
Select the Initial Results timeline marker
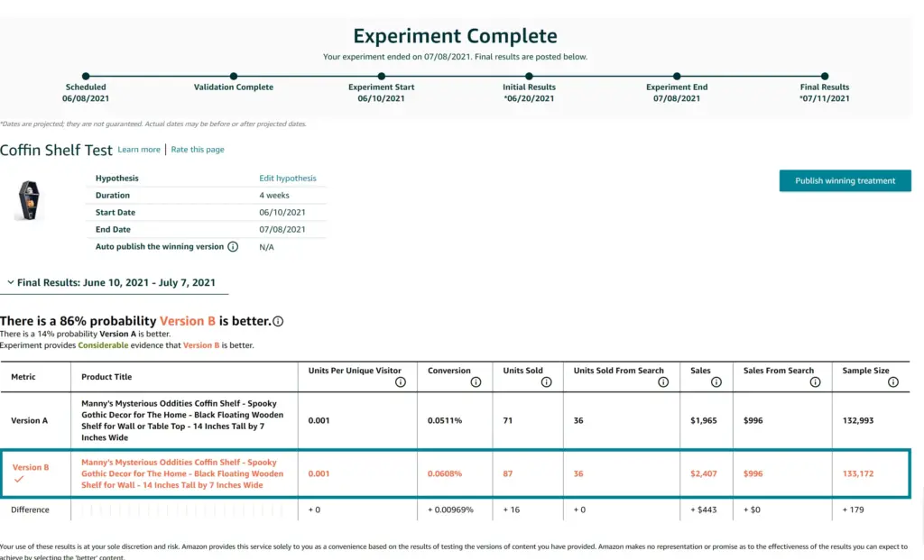529,77
